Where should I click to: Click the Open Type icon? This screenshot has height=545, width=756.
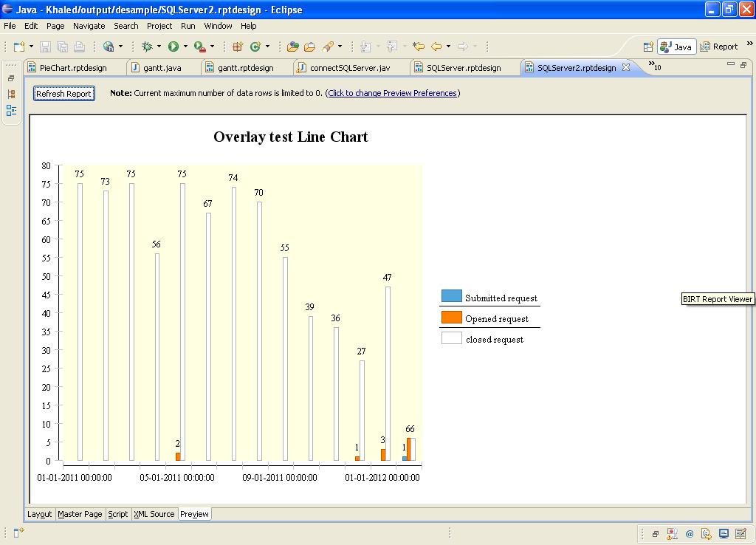click(292, 47)
